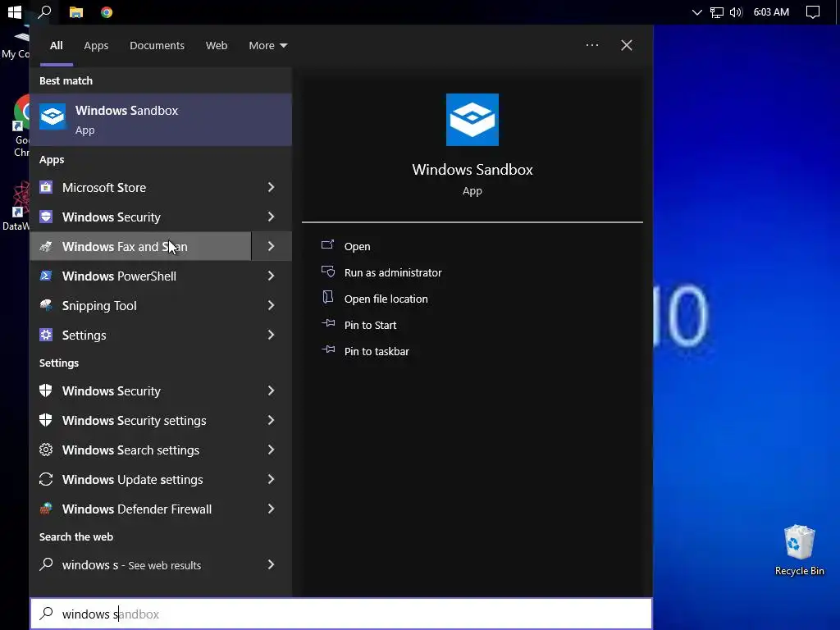Launch Windows Fax and Scan icon
Viewport: 840px width, 630px height.
pyautogui.click(x=46, y=246)
